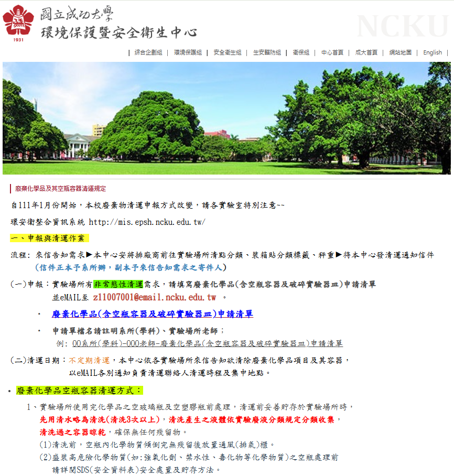This screenshot has width=454, height=476.
Task: Visit the 成大首頁 link
Action: 366,52
